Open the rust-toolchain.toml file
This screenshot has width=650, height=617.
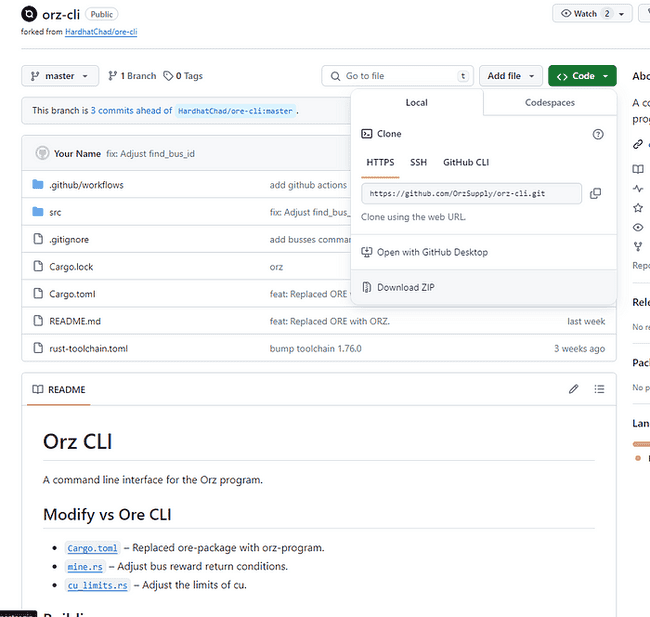tap(88, 348)
